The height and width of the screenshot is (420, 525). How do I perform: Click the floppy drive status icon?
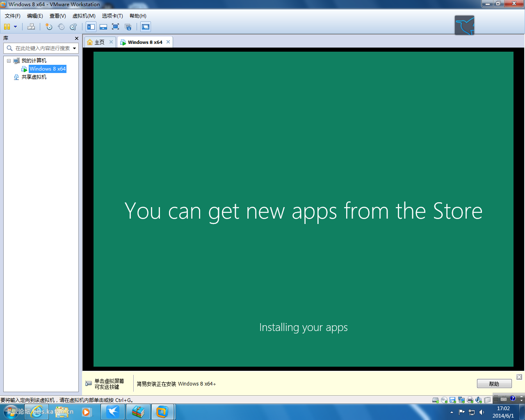click(453, 400)
